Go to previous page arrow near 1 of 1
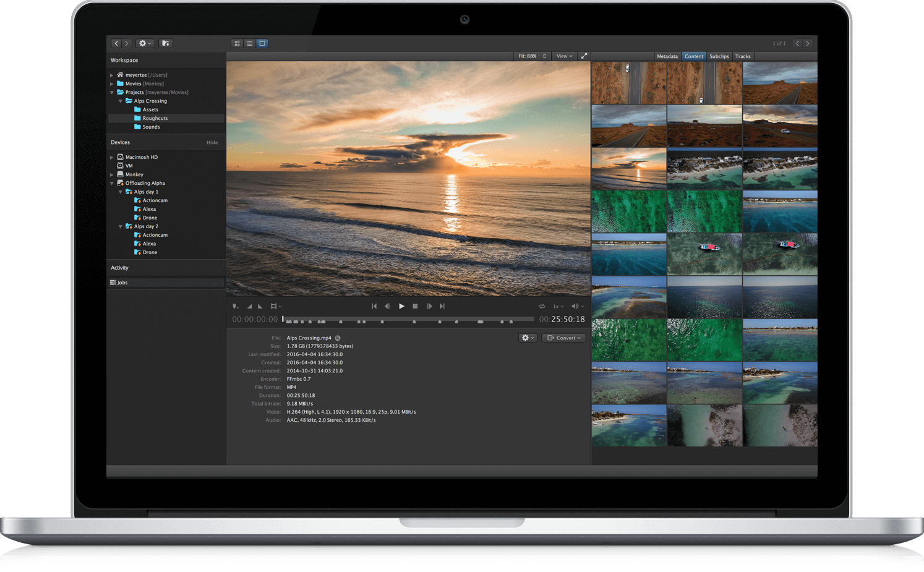 (x=797, y=43)
